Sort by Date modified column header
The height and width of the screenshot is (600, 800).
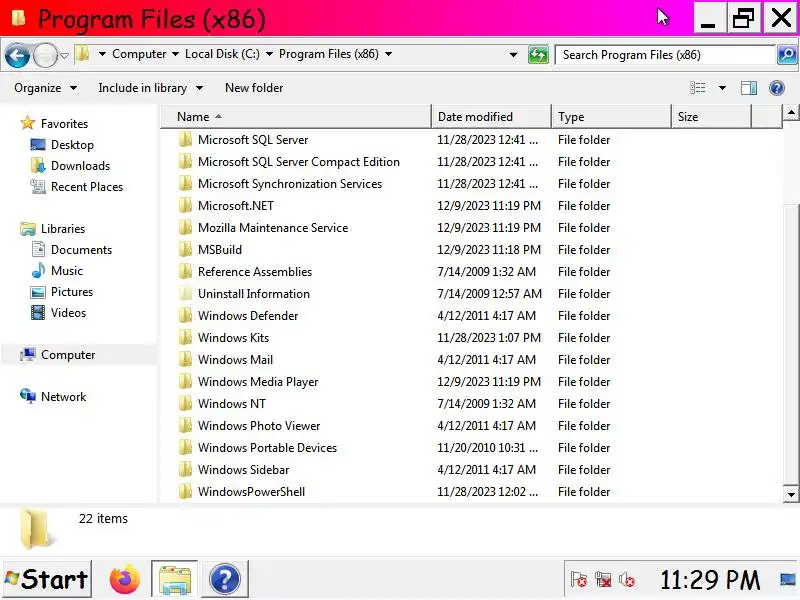click(491, 117)
